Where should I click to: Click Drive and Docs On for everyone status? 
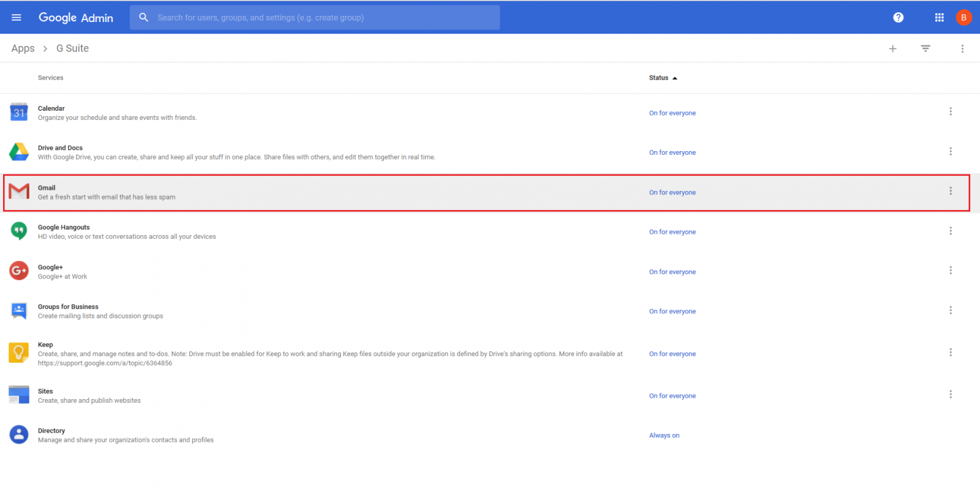tap(673, 153)
